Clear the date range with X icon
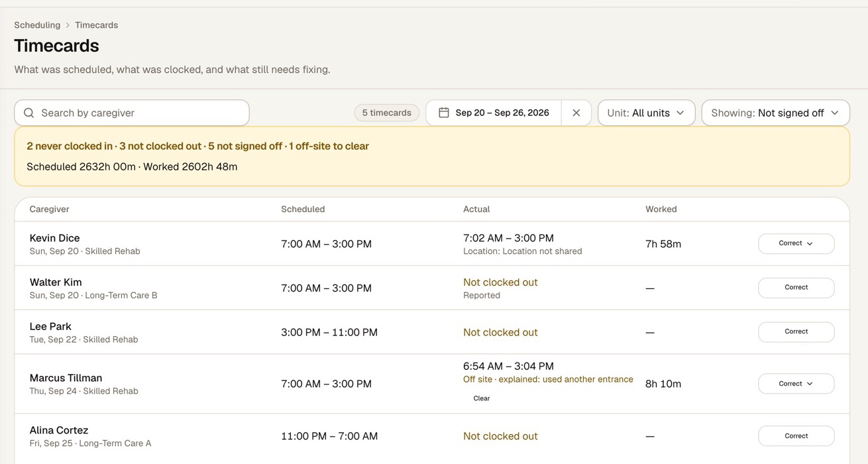 (x=576, y=113)
